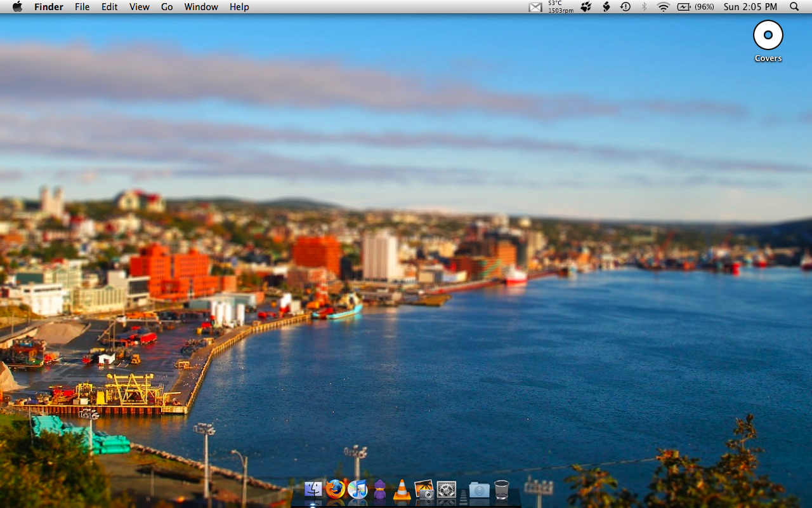Screen dimensions: 812x508
Task: Click the Trash in the dock
Action: pos(501,490)
